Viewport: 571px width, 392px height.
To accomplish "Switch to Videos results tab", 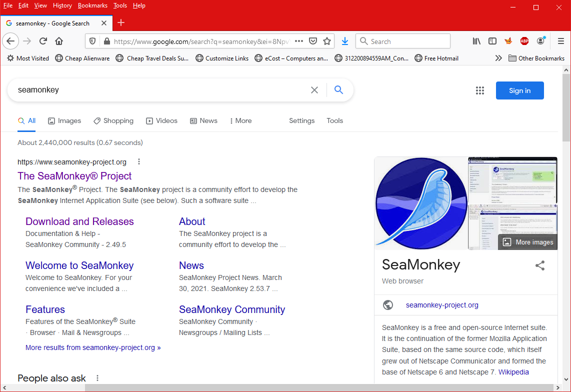I will (x=161, y=120).
